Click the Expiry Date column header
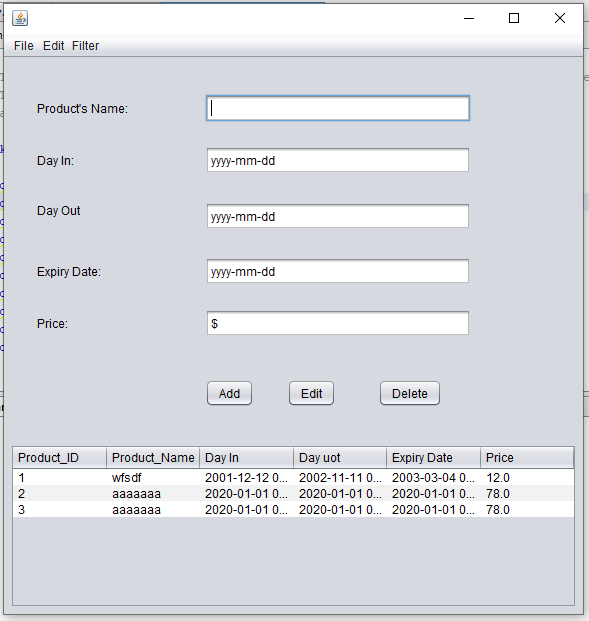This screenshot has width=589, height=621. pos(433,458)
